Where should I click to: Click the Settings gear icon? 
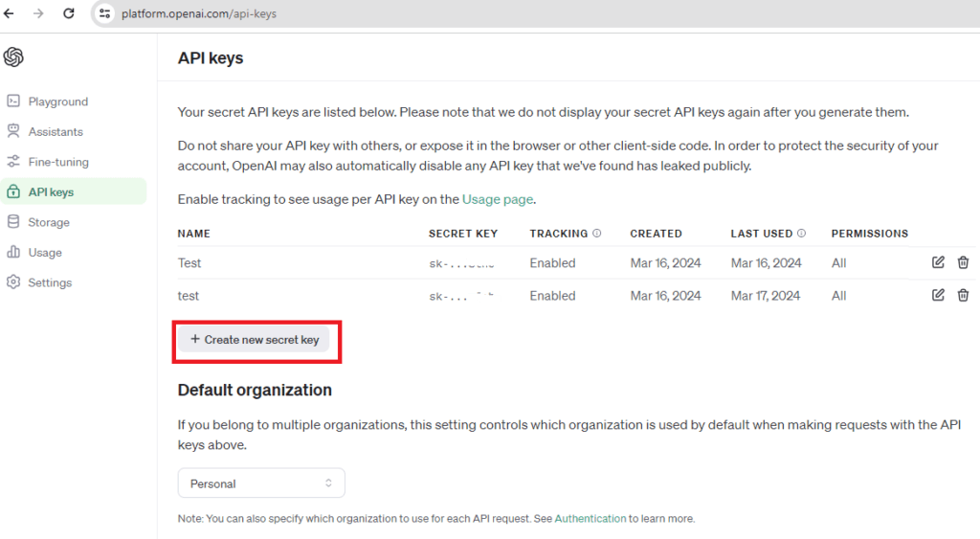[x=13, y=282]
